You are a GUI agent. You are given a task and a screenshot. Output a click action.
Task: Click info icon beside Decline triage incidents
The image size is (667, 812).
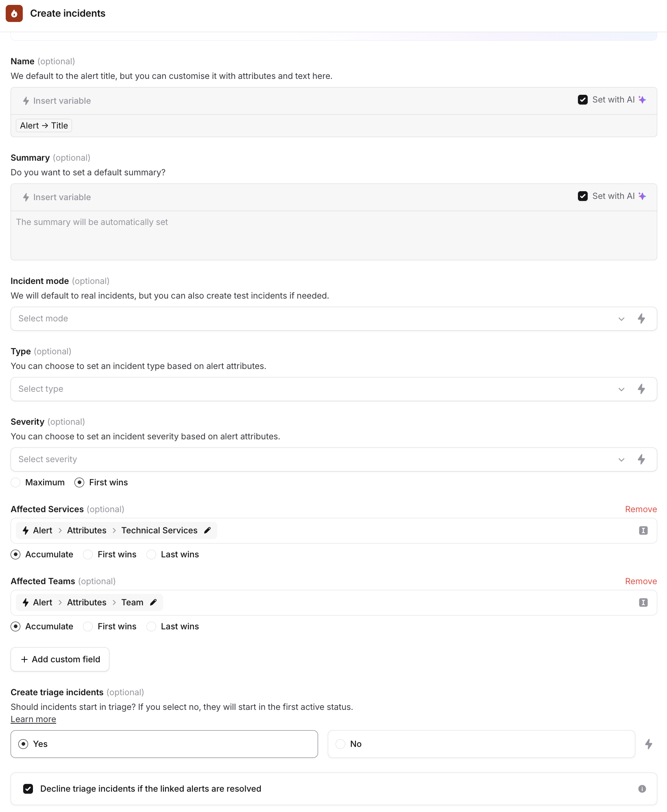[x=642, y=789]
